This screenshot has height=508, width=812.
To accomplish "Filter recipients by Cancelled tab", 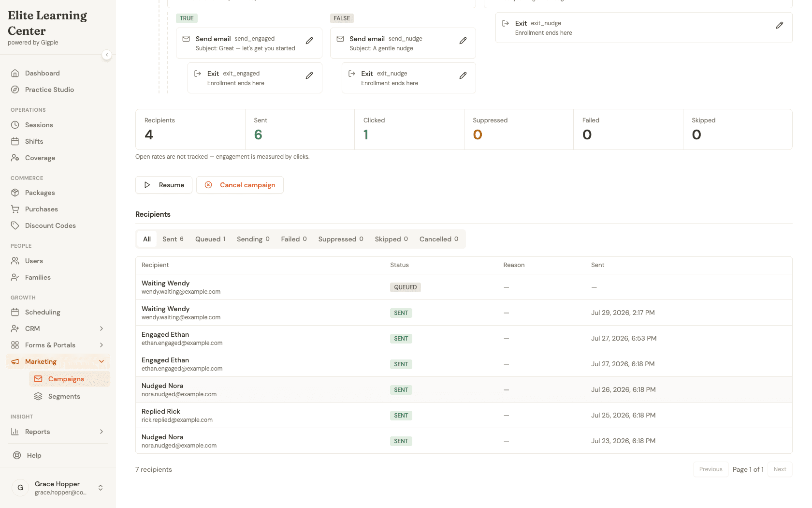I will click(x=439, y=239).
